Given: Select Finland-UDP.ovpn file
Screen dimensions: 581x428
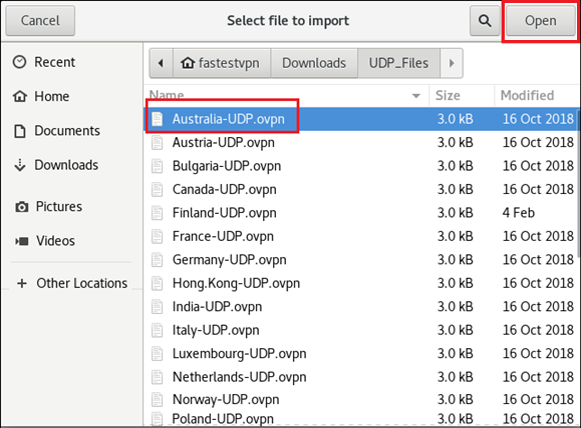Looking at the screenshot, I should click(361, 213).
